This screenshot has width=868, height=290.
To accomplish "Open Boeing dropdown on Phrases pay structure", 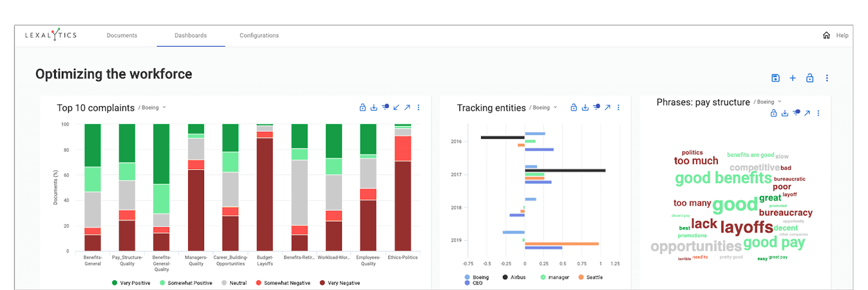I will [769, 102].
